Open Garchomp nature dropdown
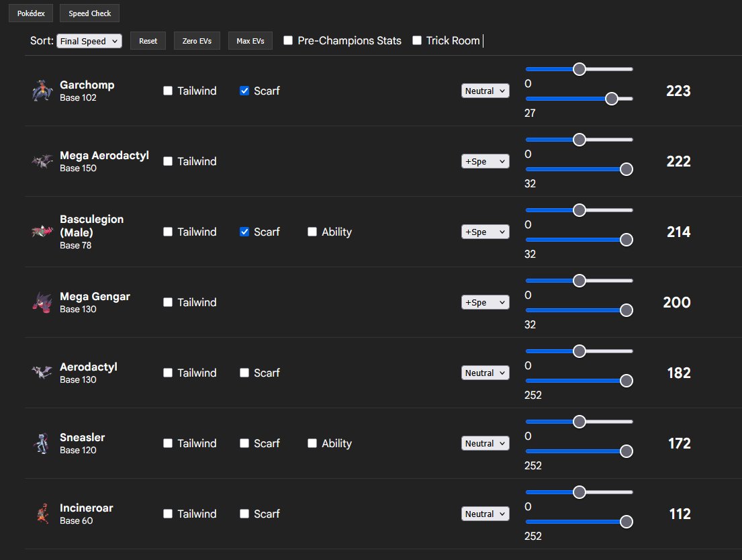 pos(485,91)
